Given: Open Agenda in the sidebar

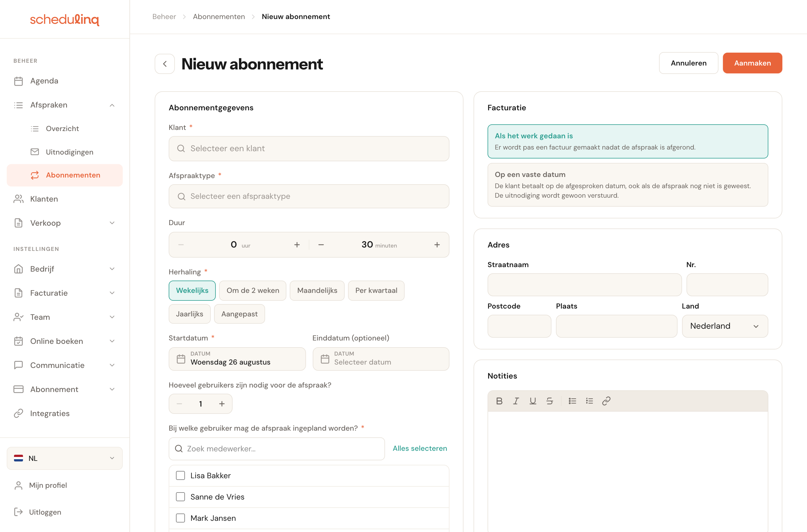Looking at the screenshot, I should tap(64, 81).
